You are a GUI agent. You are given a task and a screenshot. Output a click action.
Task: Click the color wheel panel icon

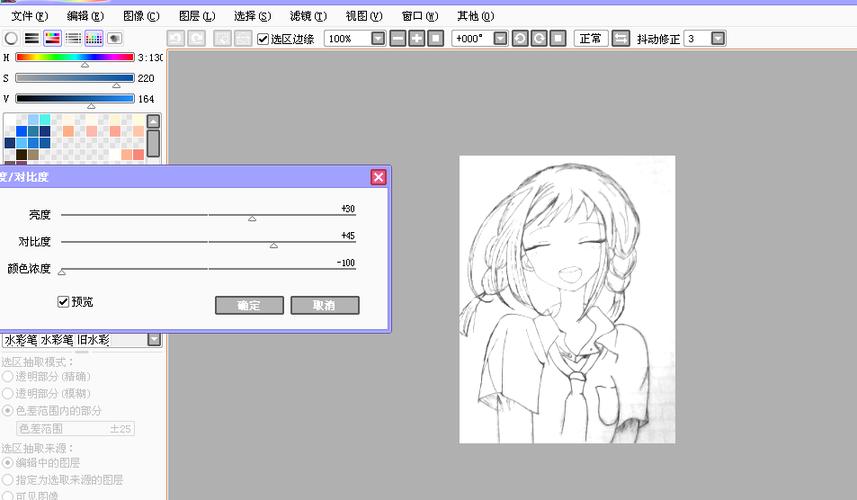tap(11, 38)
